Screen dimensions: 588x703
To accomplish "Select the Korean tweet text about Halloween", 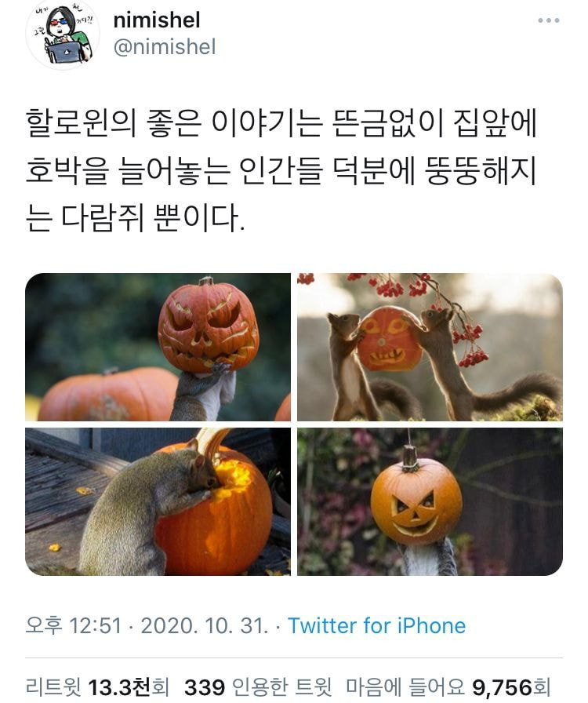I will [x=281, y=170].
